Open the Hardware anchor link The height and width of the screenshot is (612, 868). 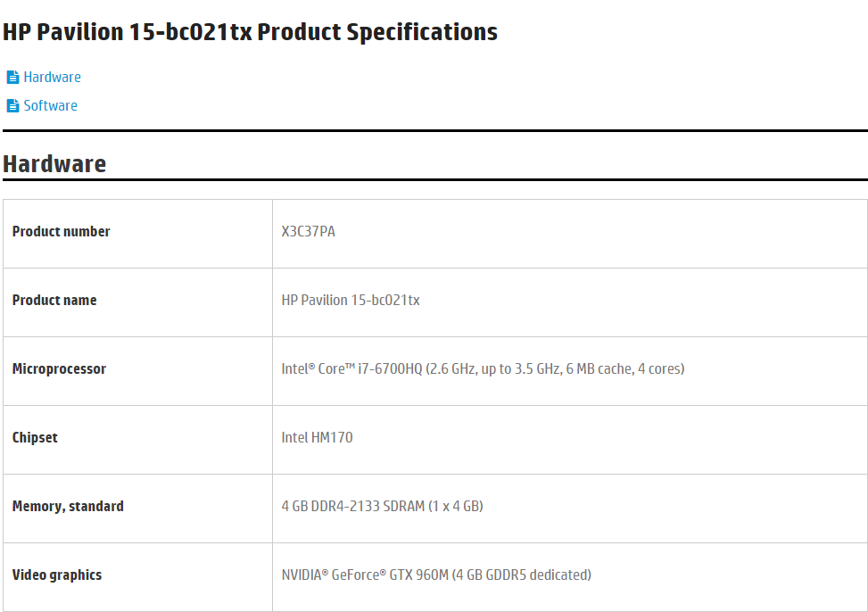click(x=52, y=77)
